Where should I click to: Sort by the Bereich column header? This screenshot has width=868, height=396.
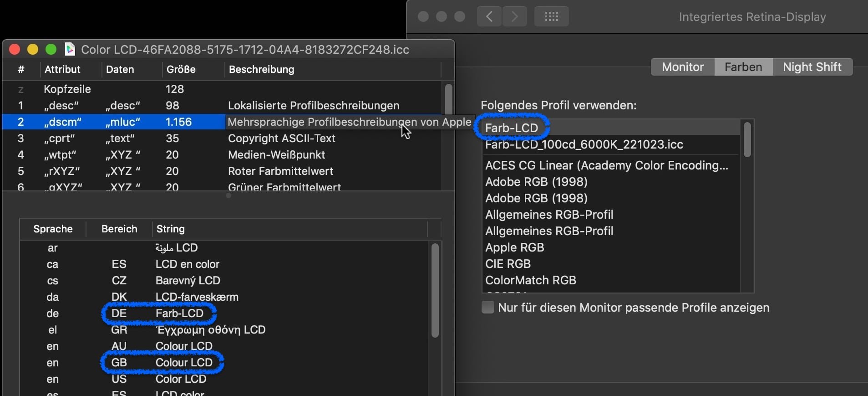(119, 229)
